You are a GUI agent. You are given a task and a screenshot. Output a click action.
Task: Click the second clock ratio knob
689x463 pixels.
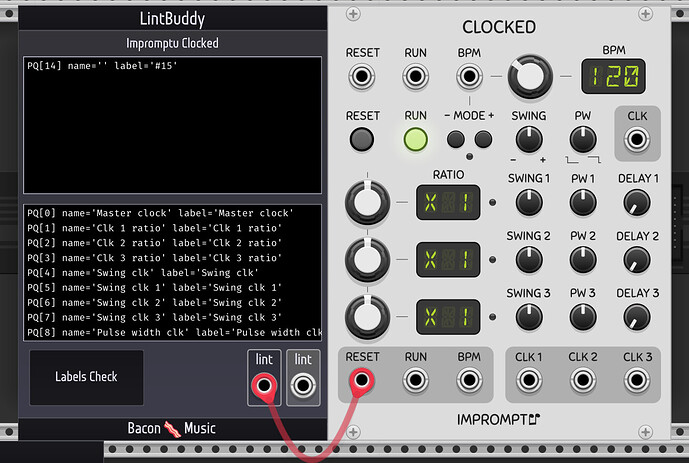pyautogui.click(x=367, y=260)
